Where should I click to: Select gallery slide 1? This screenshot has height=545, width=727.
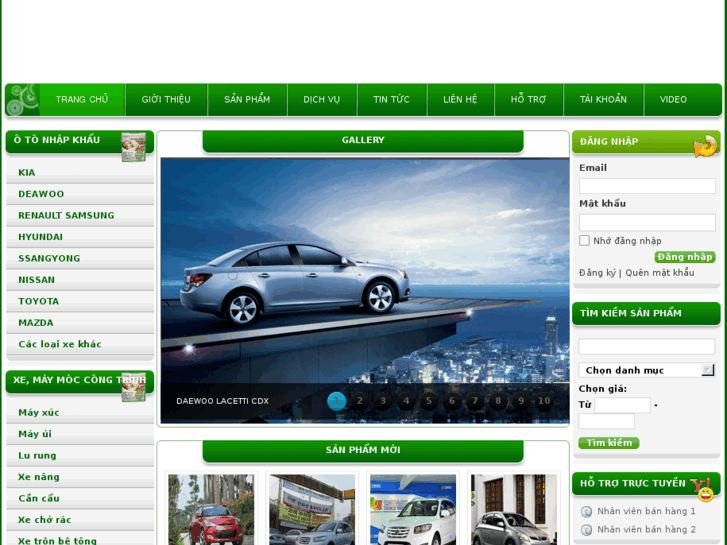tap(337, 401)
